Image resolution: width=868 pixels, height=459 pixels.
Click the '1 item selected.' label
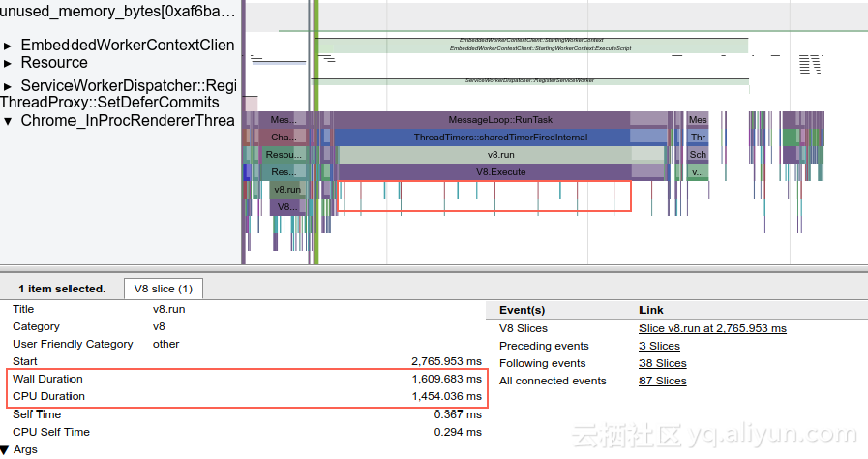62,289
